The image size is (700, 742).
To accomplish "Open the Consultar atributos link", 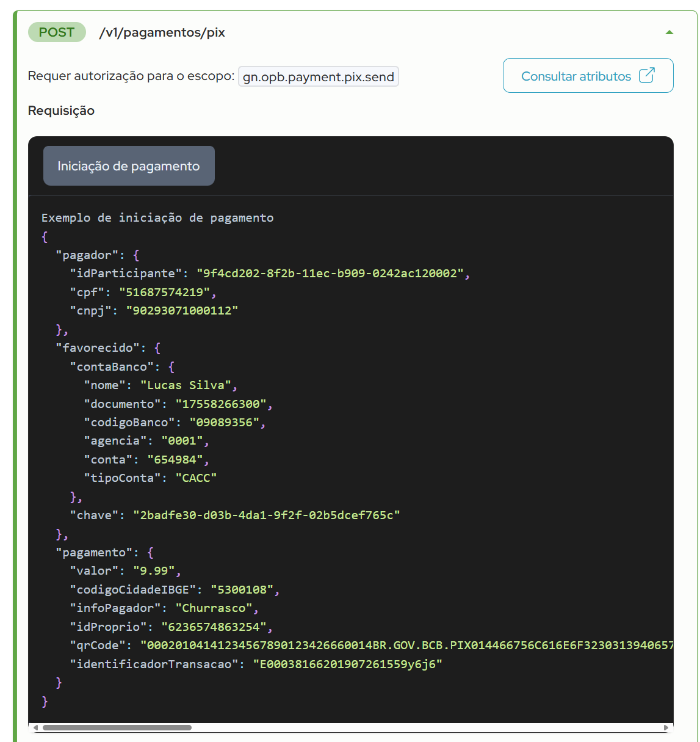I will coord(588,76).
